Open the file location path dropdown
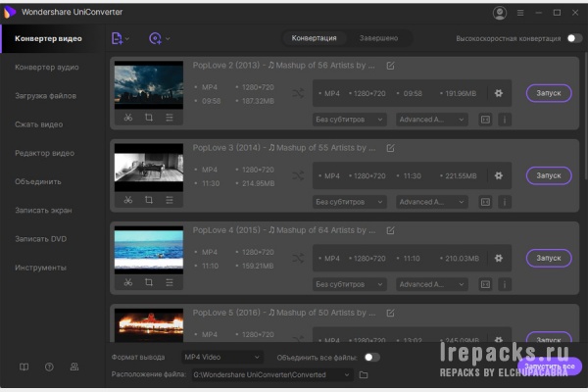Screen dimensions: 588x392 [272, 374]
